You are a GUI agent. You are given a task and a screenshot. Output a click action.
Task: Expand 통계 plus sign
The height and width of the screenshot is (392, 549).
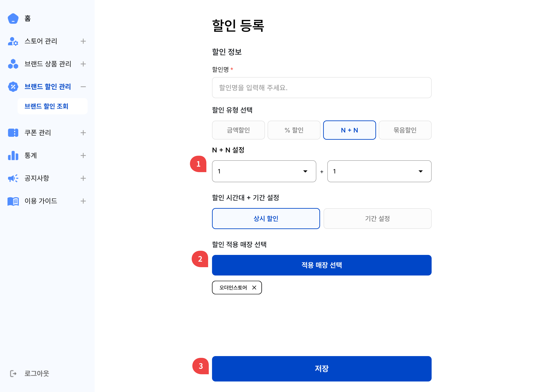[x=83, y=155]
